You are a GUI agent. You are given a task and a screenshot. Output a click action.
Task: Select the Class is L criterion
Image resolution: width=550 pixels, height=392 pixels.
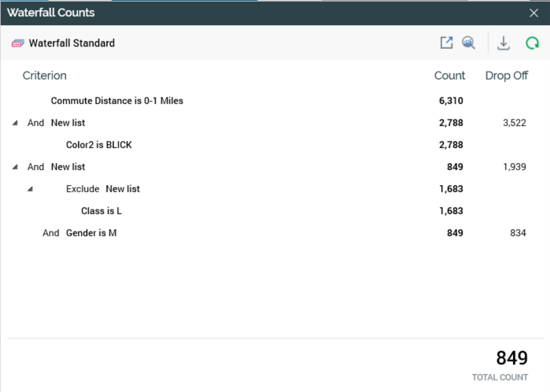[x=102, y=211]
